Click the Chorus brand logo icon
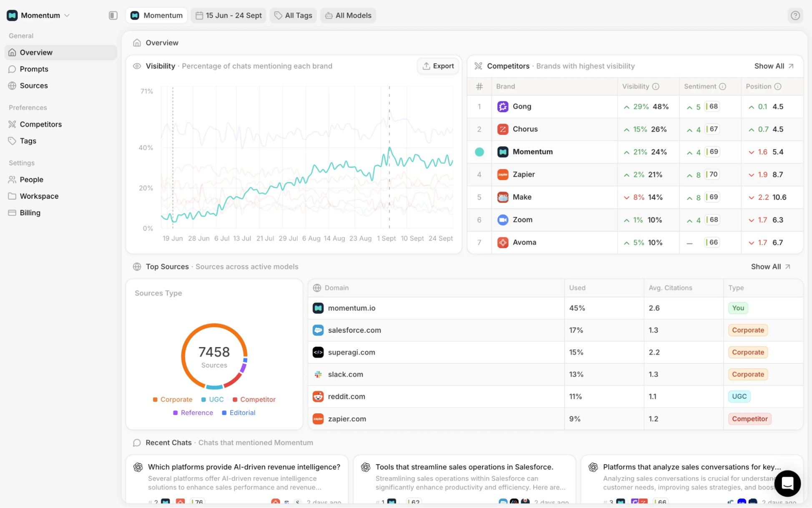This screenshot has height=508, width=812. 503,129
